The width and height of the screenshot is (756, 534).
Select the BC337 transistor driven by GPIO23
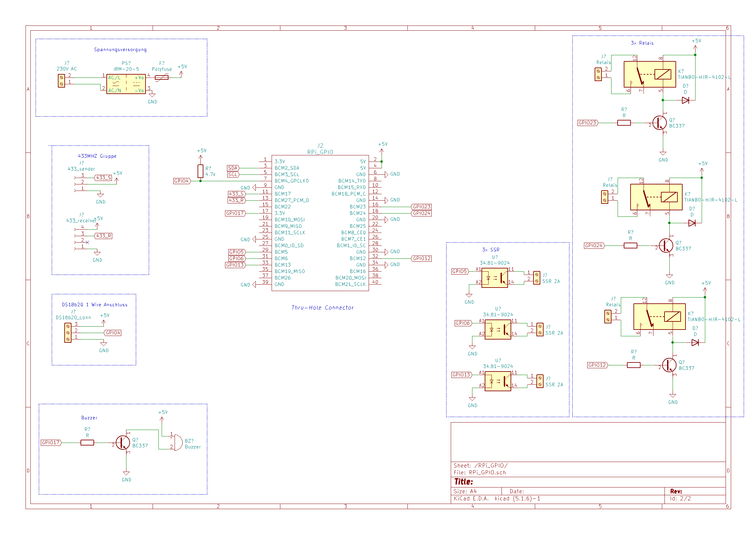coord(660,123)
